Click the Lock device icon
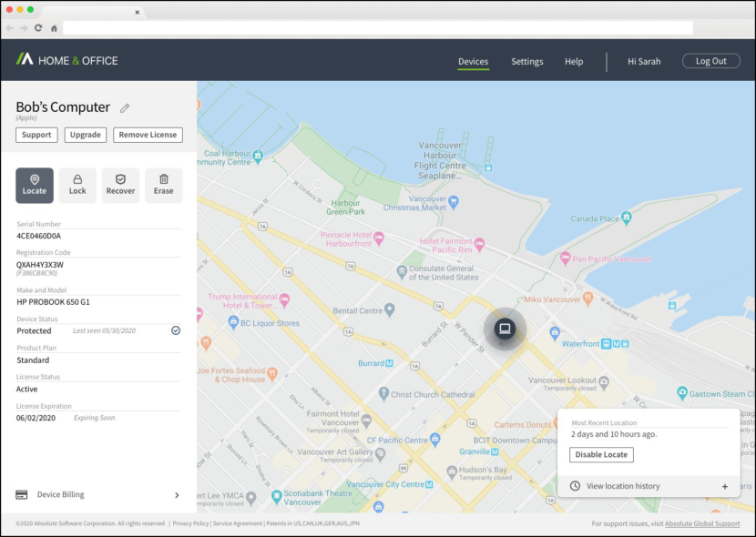The image size is (756, 537). (77, 179)
